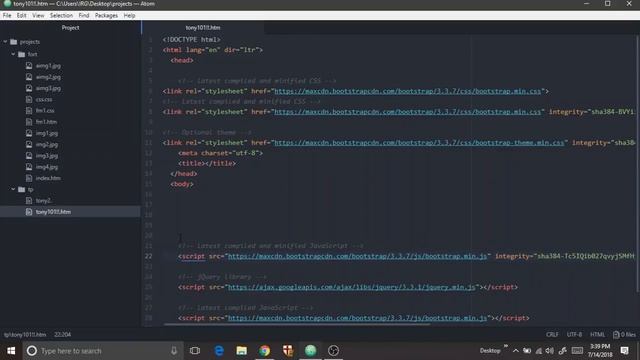Open the bootstrap.min.js link on line 28

pyautogui.click(x=357, y=318)
